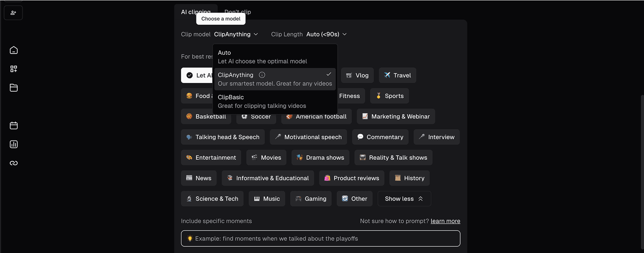Open the apps grid icon in sidebar

14,69
